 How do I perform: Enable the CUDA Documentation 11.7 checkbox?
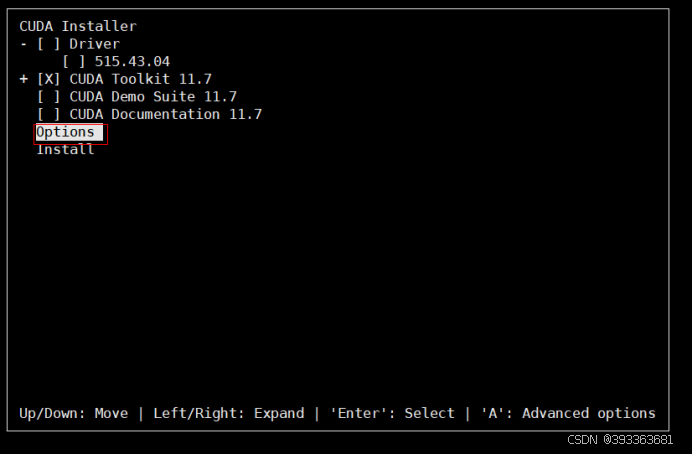point(49,114)
